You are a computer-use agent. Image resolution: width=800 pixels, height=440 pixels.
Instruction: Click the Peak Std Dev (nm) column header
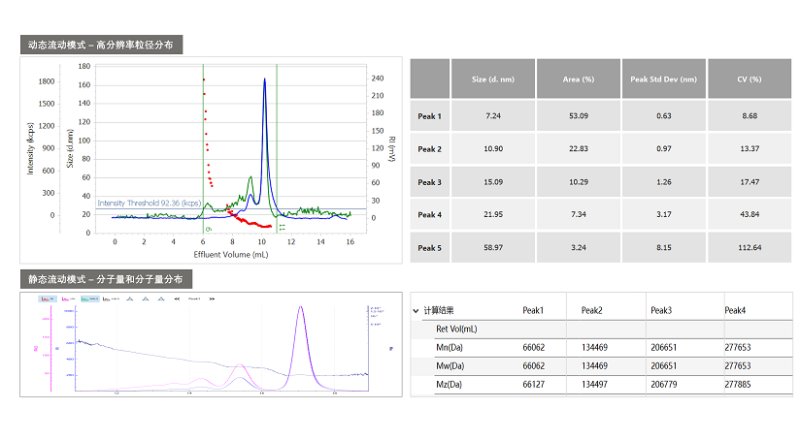click(663, 79)
